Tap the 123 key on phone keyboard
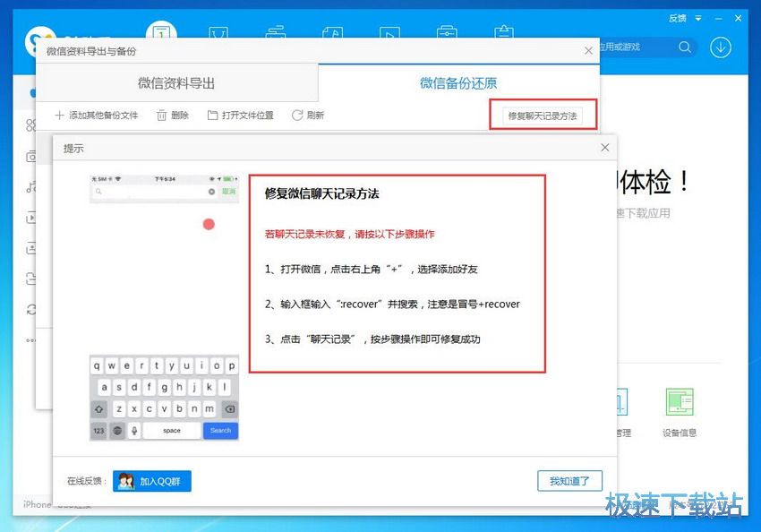 click(x=99, y=431)
